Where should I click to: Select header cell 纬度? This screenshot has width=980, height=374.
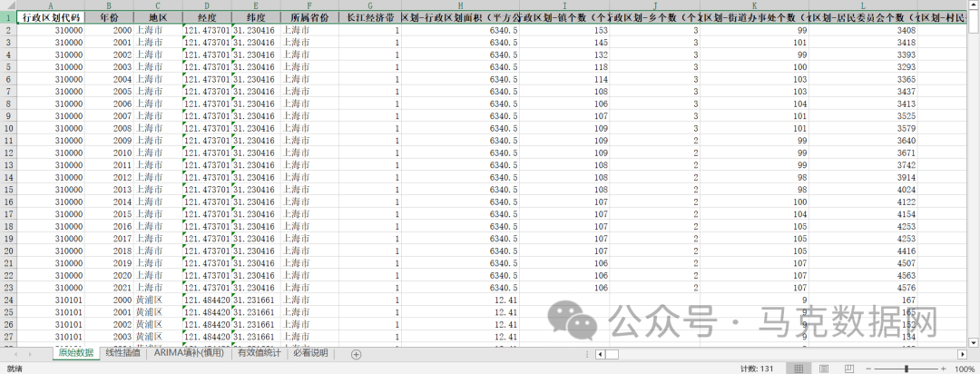[256, 17]
